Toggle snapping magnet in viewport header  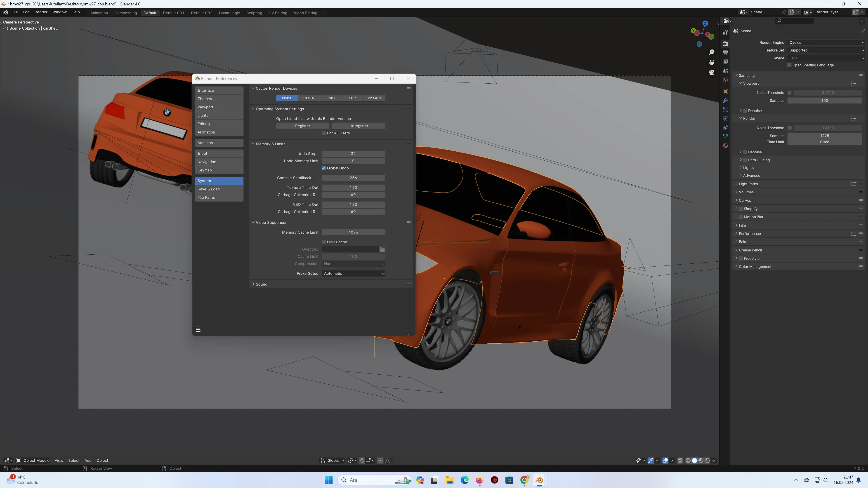click(x=362, y=460)
